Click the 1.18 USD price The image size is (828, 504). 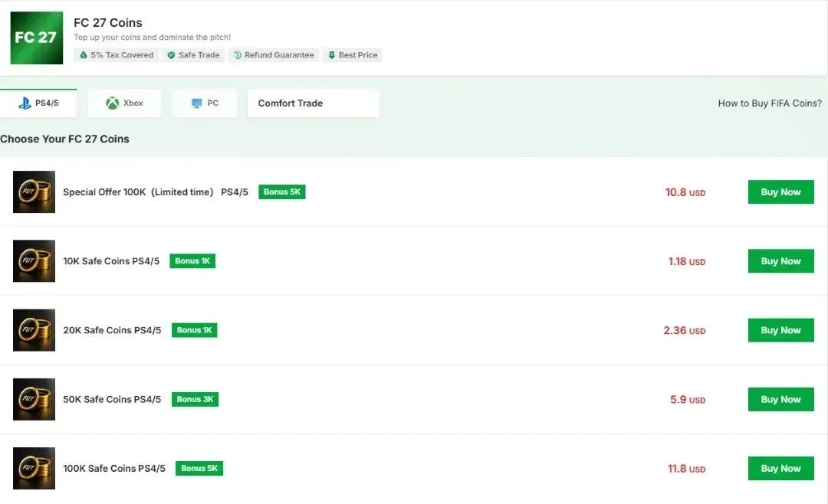point(687,261)
